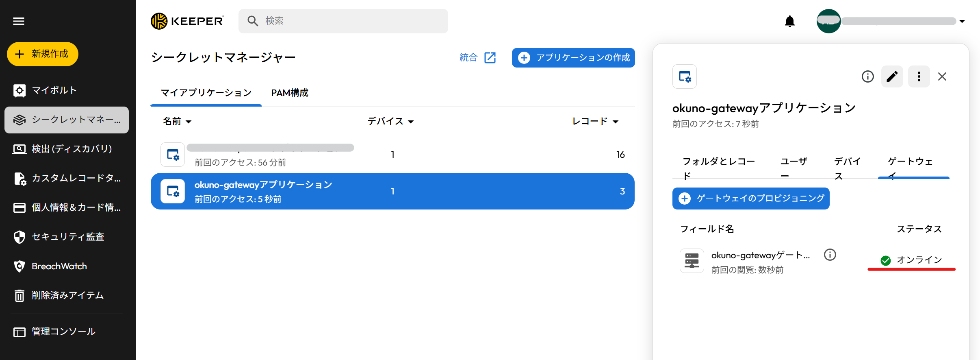Click the notification bell icon
This screenshot has width=980, height=360.
(789, 21)
